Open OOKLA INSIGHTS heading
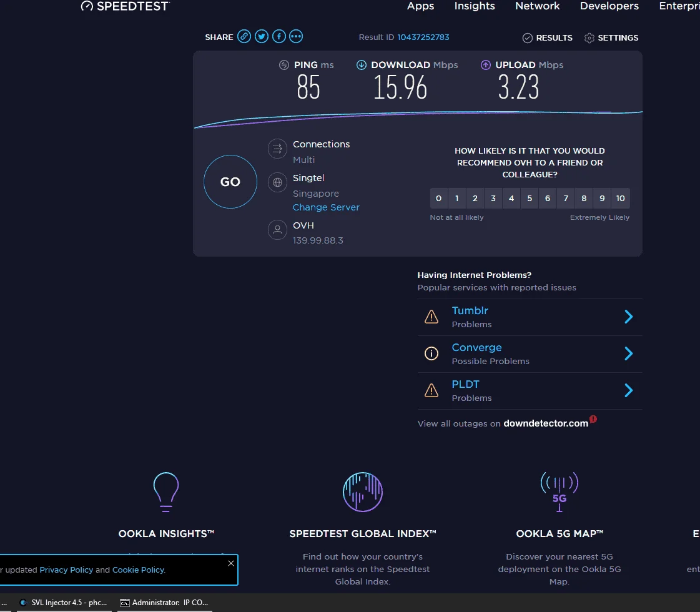 click(x=166, y=534)
